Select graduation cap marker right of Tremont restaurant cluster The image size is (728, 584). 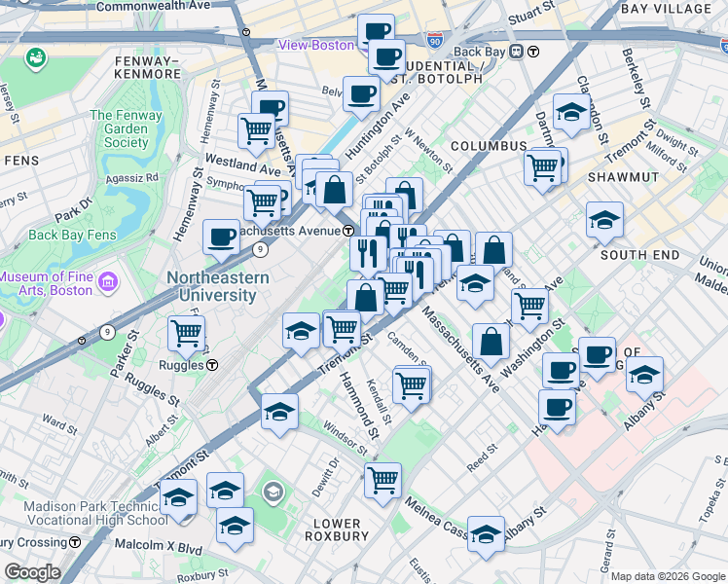coord(475,285)
